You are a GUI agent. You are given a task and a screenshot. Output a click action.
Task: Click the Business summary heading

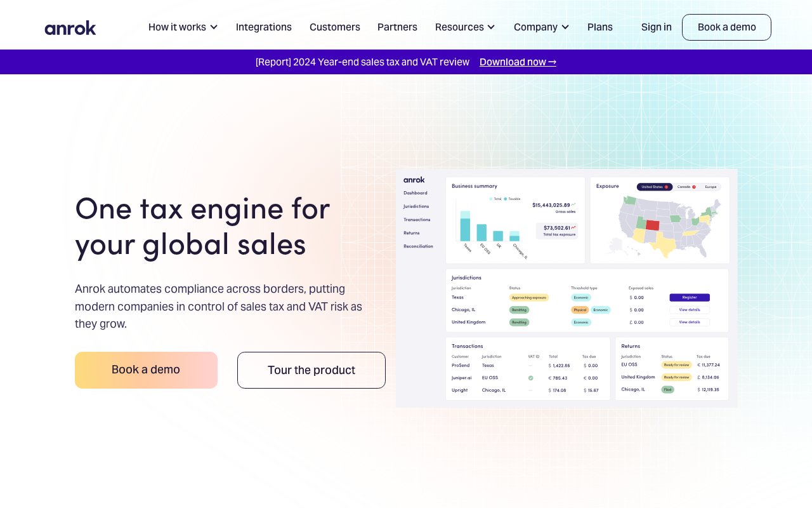(475, 186)
